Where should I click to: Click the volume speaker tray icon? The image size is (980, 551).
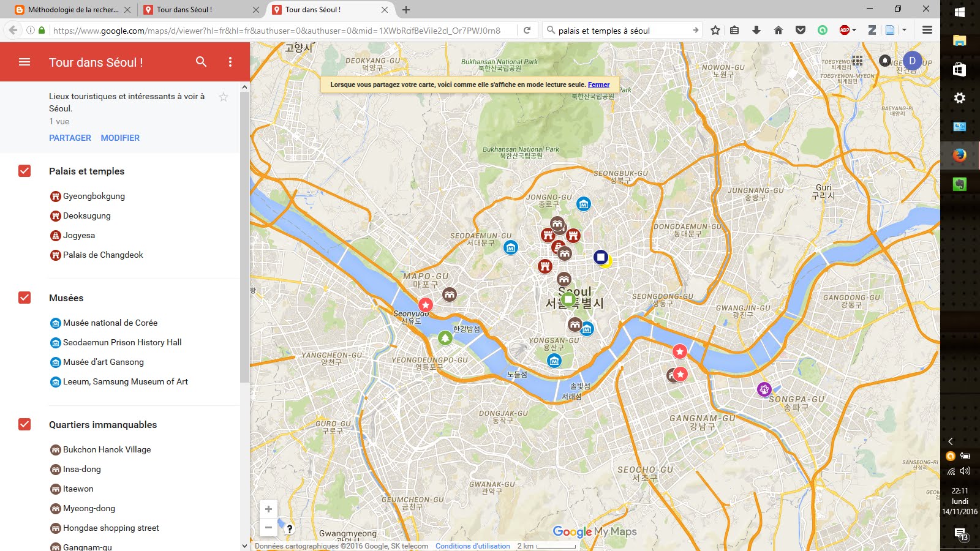[966, 471]
